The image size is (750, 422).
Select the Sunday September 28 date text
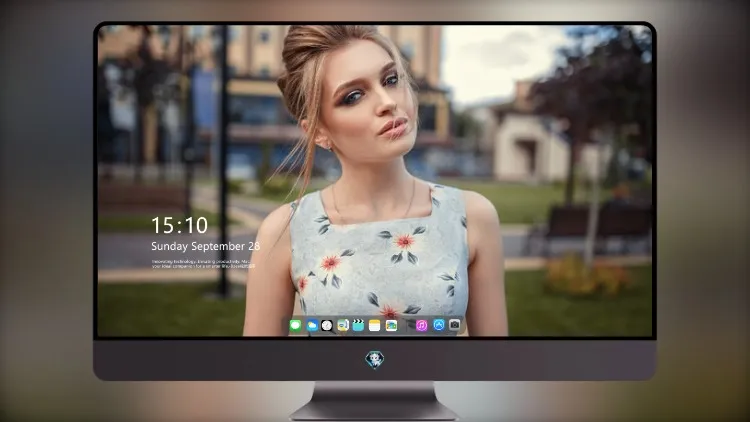(x=206, y=246)
